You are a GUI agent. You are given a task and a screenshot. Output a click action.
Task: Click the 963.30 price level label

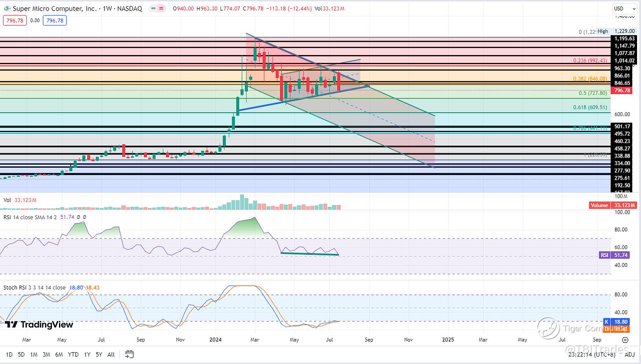[622, 68]
